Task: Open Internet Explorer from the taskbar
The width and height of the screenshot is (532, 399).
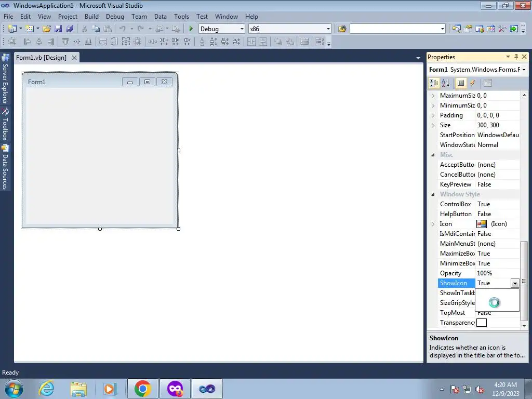Action: pyautogui.click(x=46, y=389)
